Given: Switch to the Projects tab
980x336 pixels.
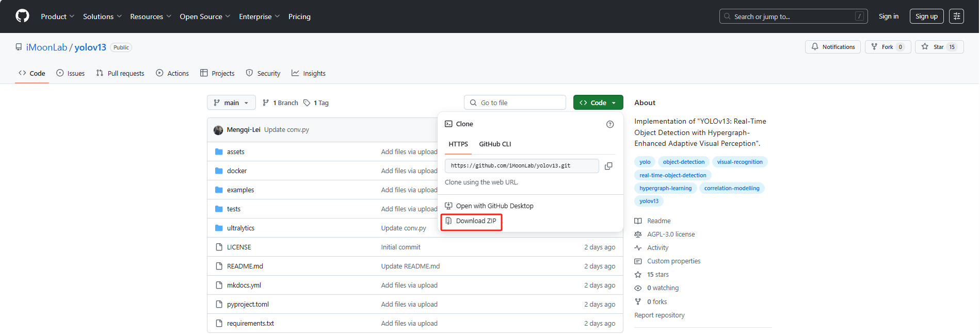Looking at the screenshot, I should (x=217, y=73).
